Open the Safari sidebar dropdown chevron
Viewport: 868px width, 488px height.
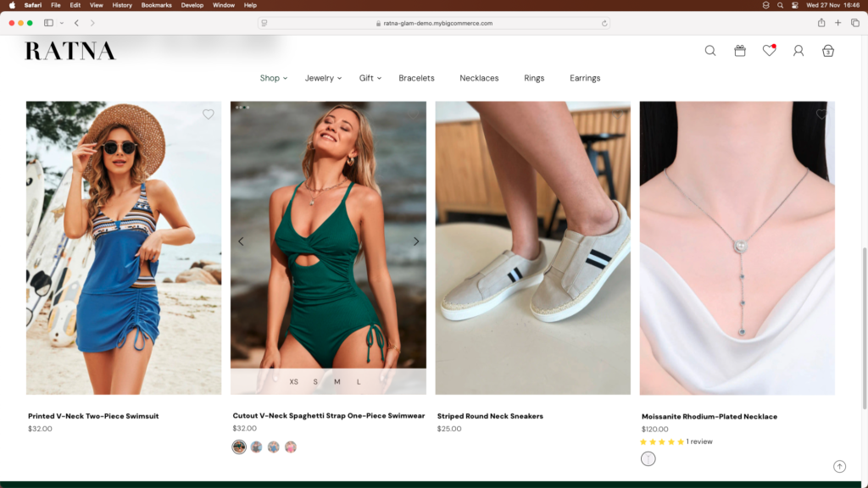pos(61,23)
